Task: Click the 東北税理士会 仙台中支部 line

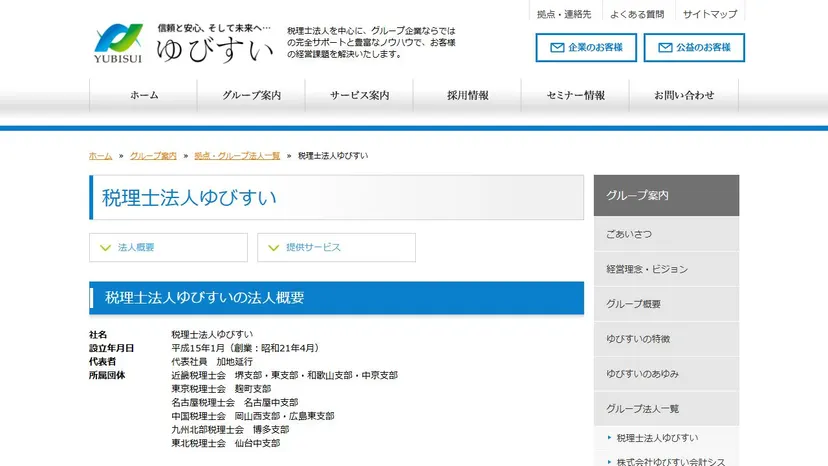Action: [225, 443]
